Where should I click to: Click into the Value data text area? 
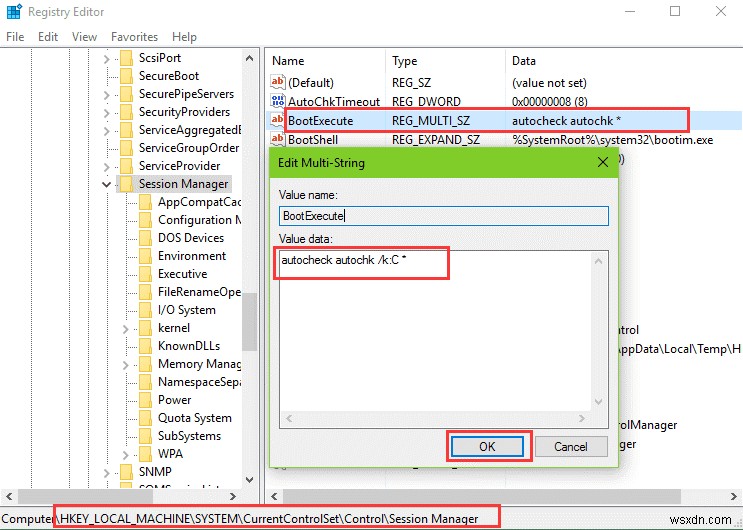tap(435, 331)
